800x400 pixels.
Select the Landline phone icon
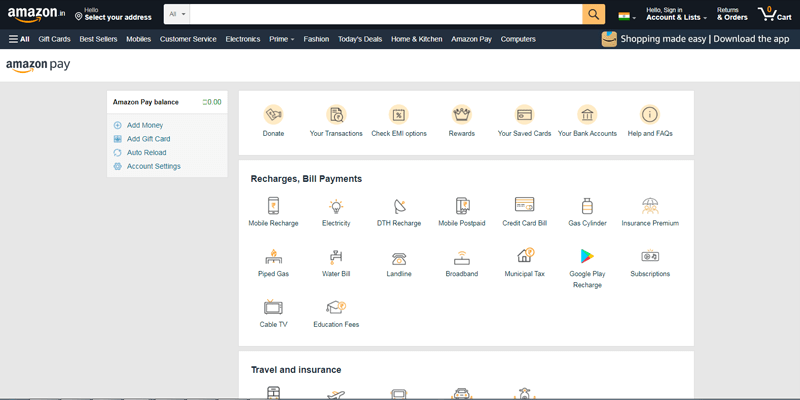[399, 258]
